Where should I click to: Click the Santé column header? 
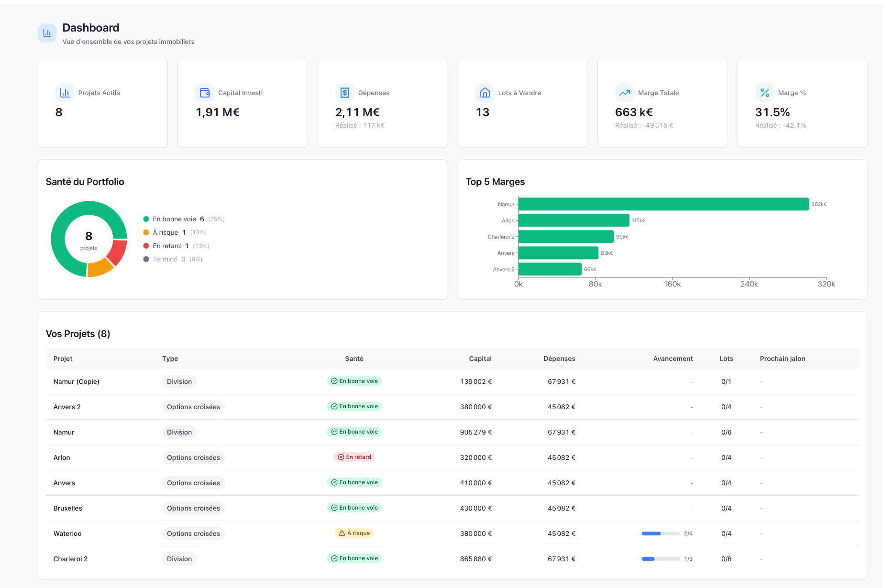pos(353,358)
